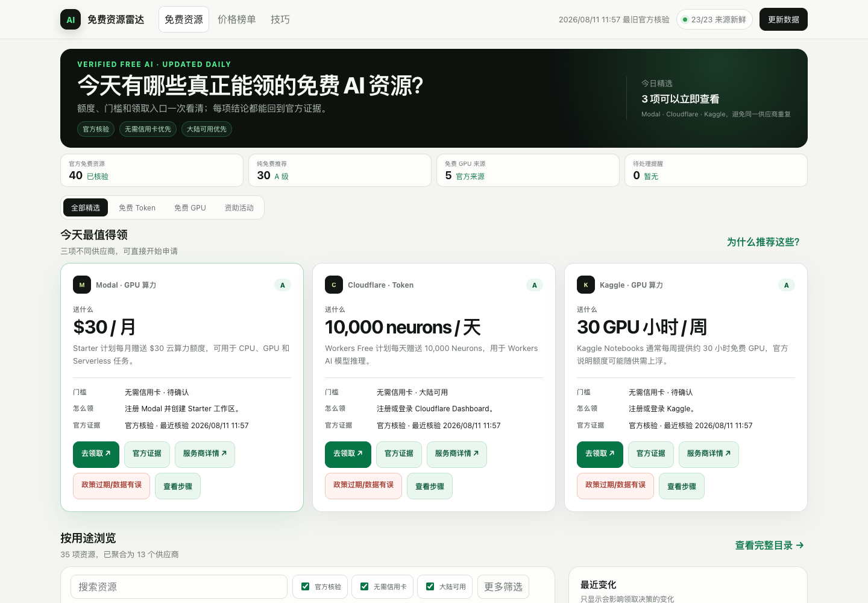Click the "30 GPU 小时 / 周" offer amount
This screenshot has width=868, height=603.
[x=642, y=327]
